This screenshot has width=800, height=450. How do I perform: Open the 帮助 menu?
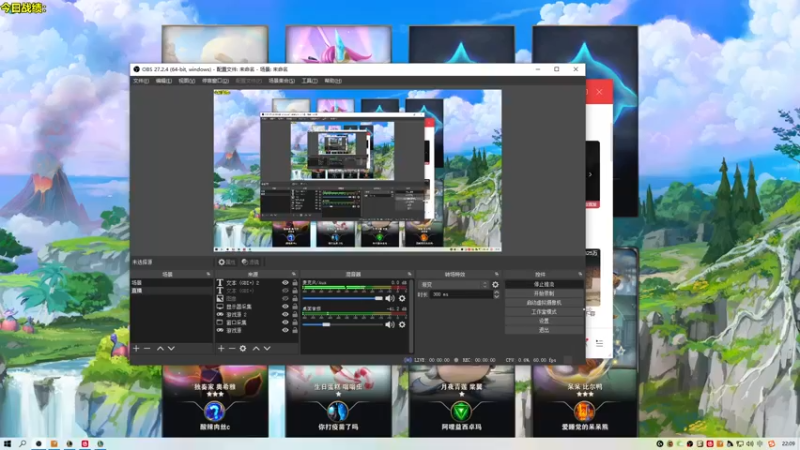pyautogui.click(x=333, y=81)
